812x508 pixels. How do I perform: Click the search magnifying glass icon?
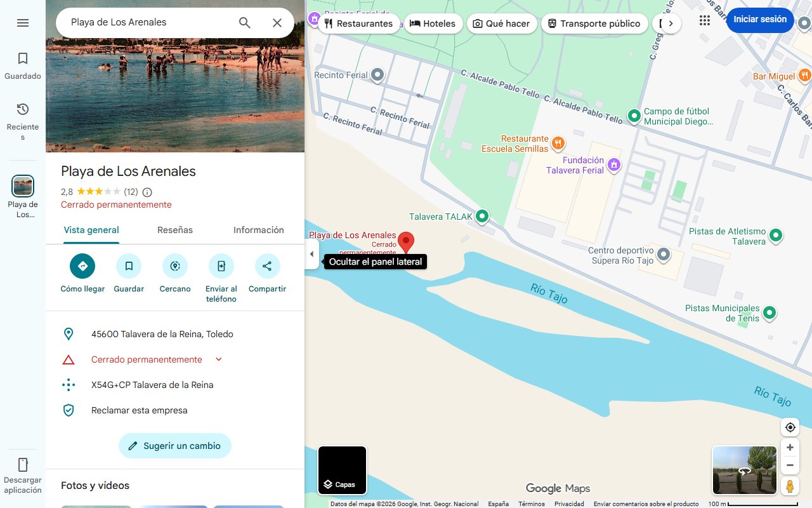point(244,22)
